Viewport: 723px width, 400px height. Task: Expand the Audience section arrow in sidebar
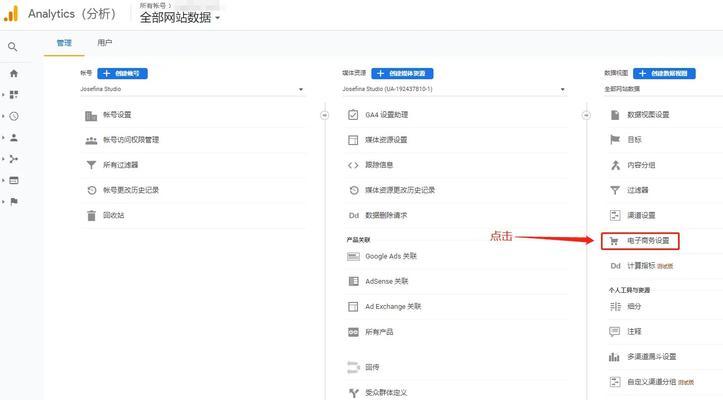point(3,137)
